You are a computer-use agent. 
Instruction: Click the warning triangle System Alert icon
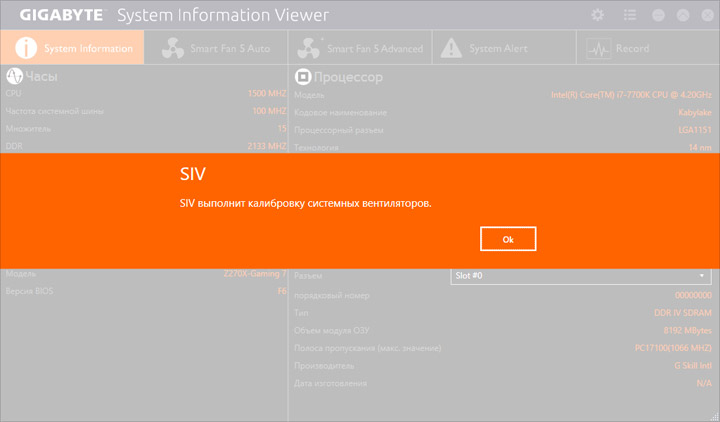(x=451, y=48)
